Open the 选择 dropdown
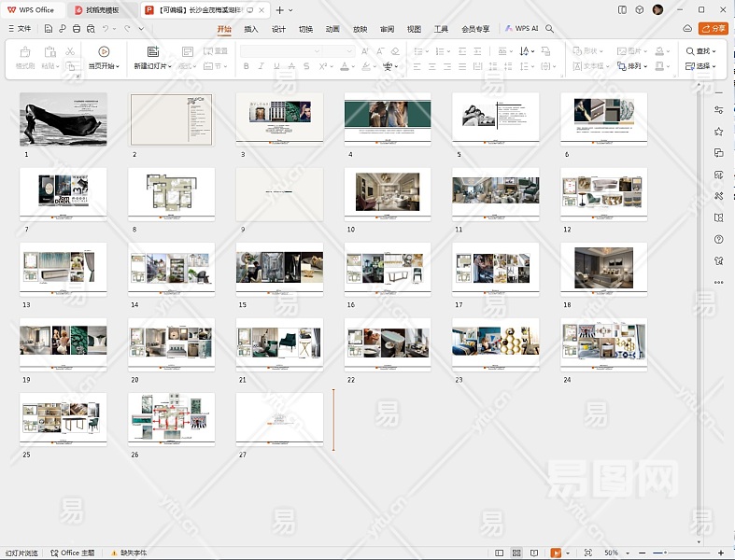The image size is (735, 560). click(700, 66)
